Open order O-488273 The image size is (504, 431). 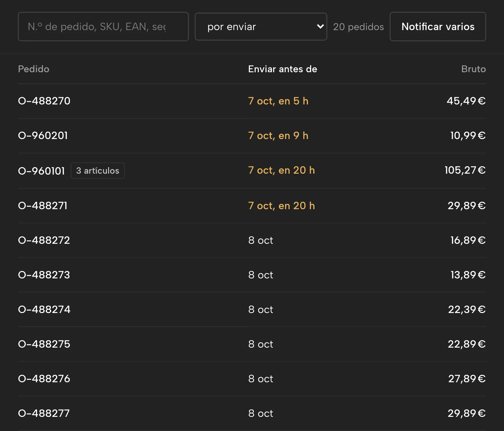44,275
